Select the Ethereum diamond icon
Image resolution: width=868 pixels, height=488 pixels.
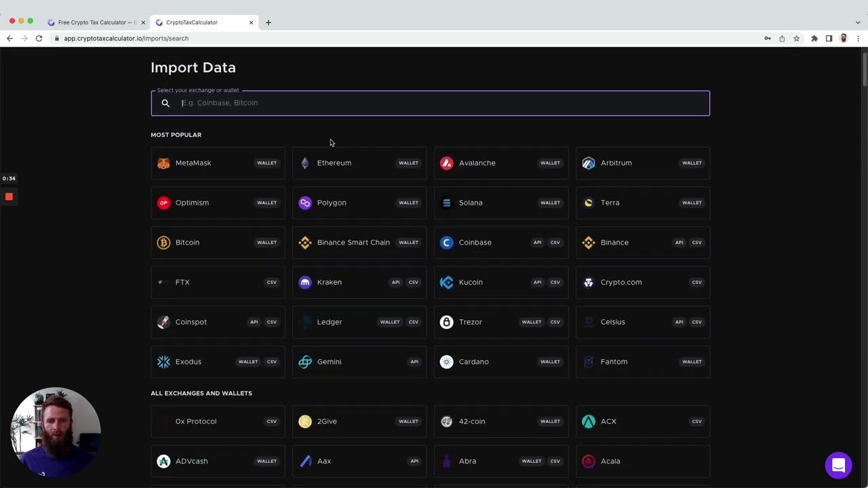[x=305, y=163]
